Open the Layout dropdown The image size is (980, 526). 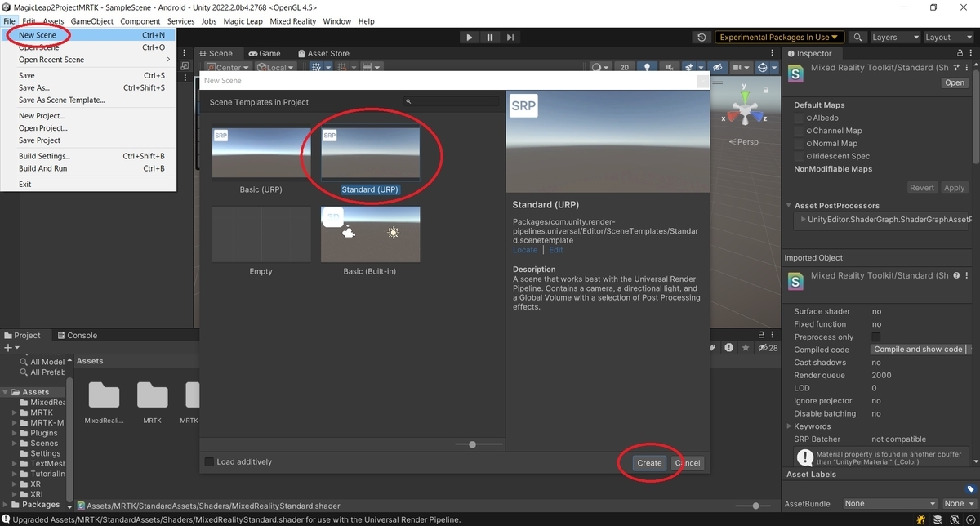pos(947,38)
